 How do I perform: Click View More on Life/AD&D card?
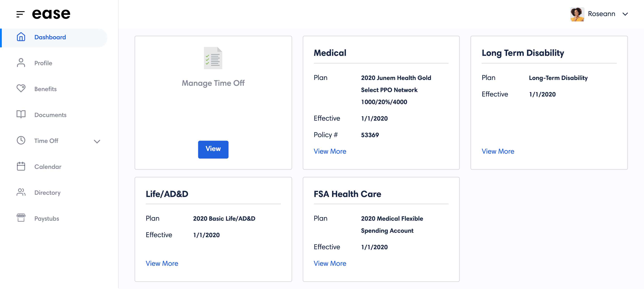pos(162,263)
